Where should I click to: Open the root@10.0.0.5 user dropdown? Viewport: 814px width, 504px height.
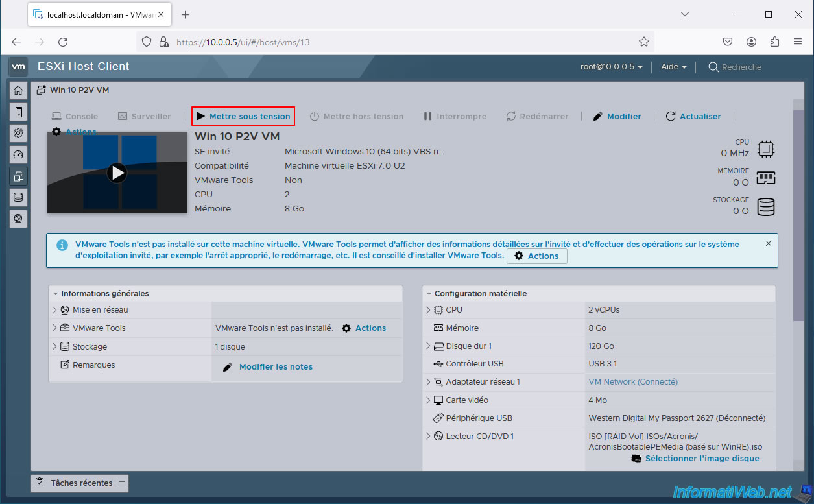[x=612, y=67]
